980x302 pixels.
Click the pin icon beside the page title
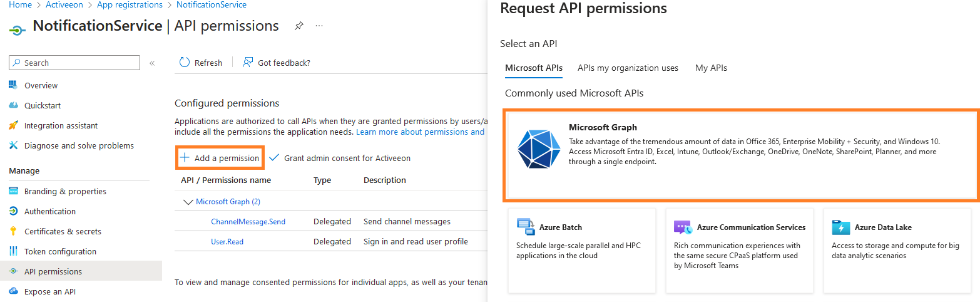coord(299,26)
